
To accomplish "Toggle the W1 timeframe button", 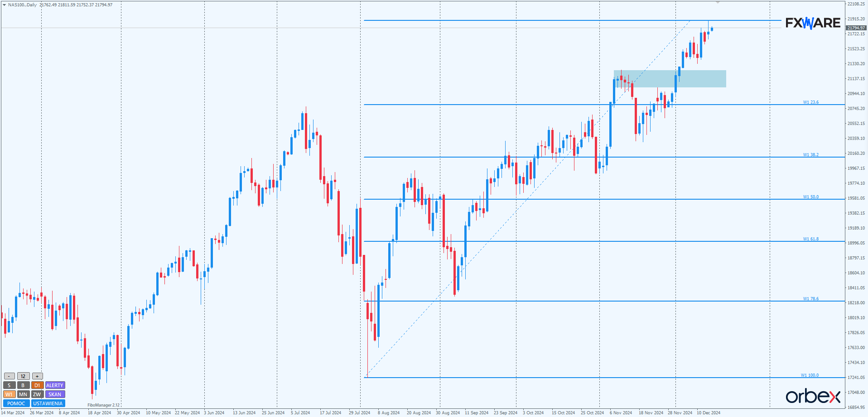I will [x=9, y=394].
